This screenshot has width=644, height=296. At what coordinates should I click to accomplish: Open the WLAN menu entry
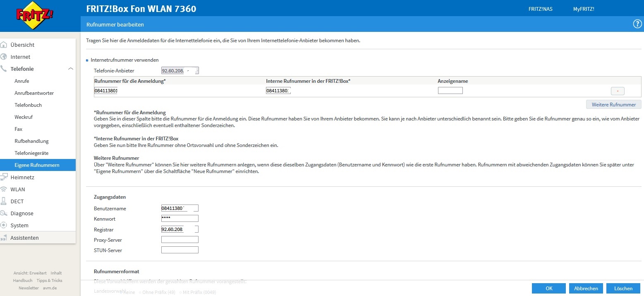click(18, 189)
